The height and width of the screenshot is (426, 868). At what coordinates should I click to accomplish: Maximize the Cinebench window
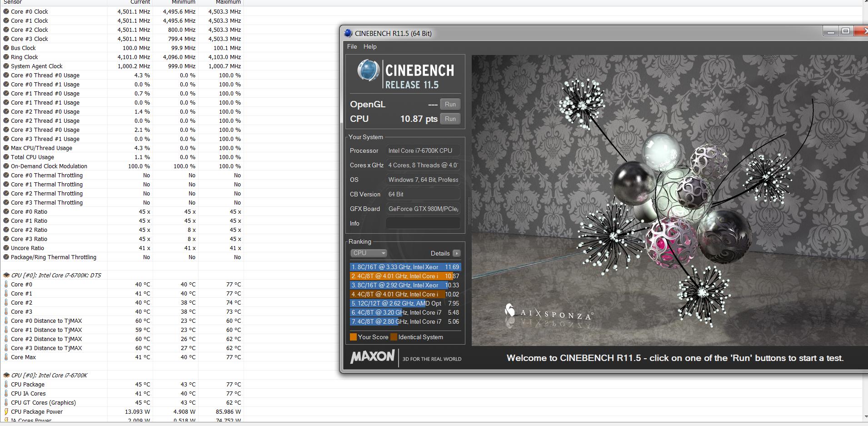(x=846, y=31)
